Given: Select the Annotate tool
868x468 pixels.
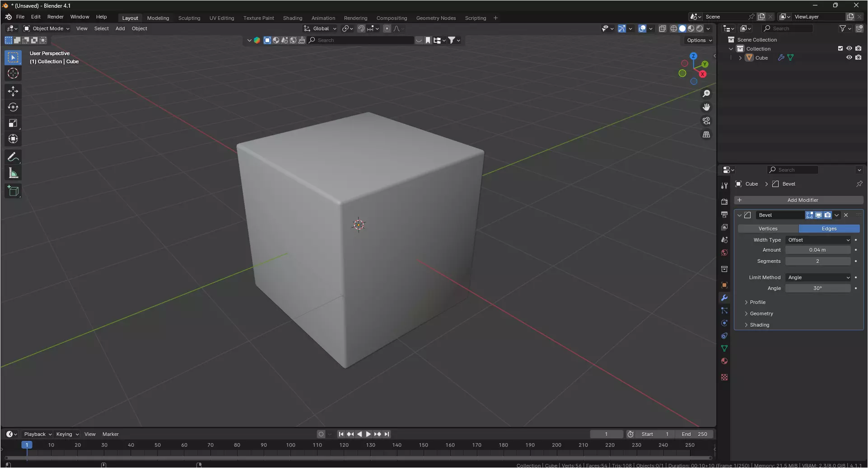Looking at the screenshot, I should 13,157.
